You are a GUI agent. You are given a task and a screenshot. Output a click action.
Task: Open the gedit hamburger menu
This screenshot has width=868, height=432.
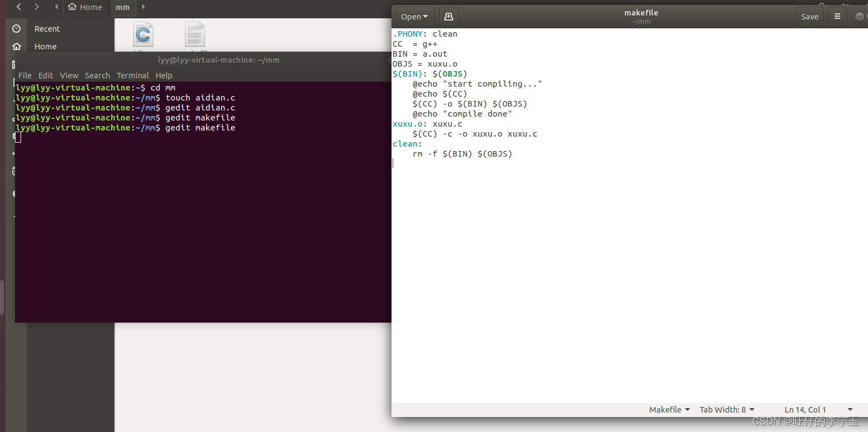837,17
